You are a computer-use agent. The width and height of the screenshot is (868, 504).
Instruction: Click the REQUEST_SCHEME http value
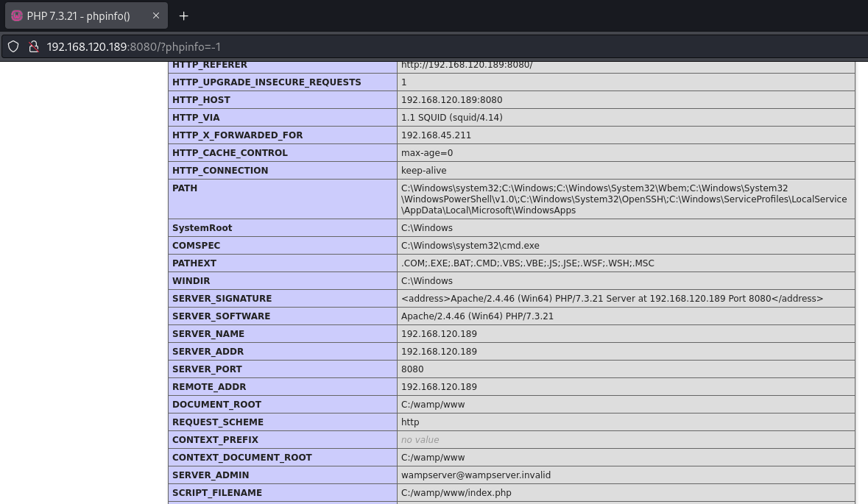[410, 422]
